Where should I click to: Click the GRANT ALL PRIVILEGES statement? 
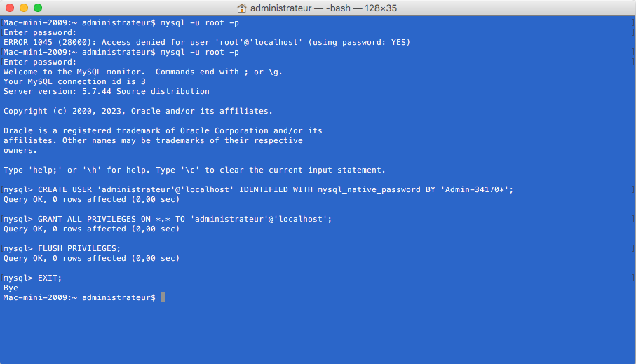click(184, 219)
